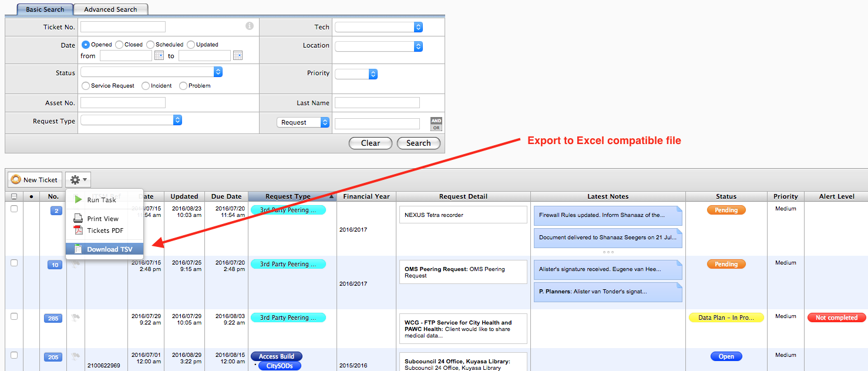Open the Tech dropdown
Screen dimensions: 868x371
[379, 27]
